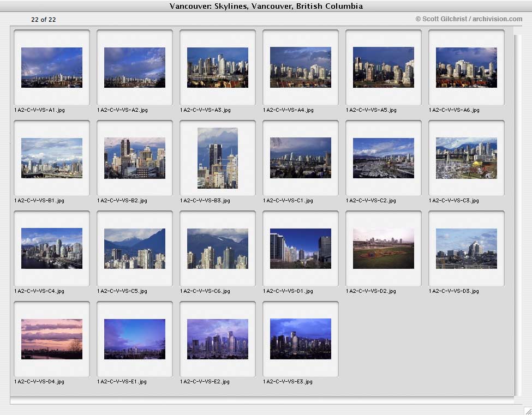Image resolution: width=532 pixels, height=415 pixels.
Task: Select the mountain thumbnail 1A2-C-V-VS-C5.jpg
Action: click(135, 249)
